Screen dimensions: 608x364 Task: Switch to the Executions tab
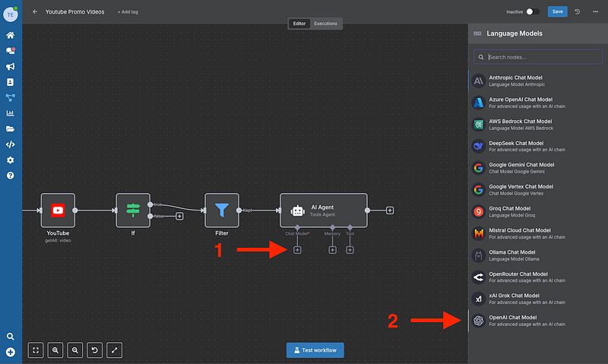[x=326, y=24]
